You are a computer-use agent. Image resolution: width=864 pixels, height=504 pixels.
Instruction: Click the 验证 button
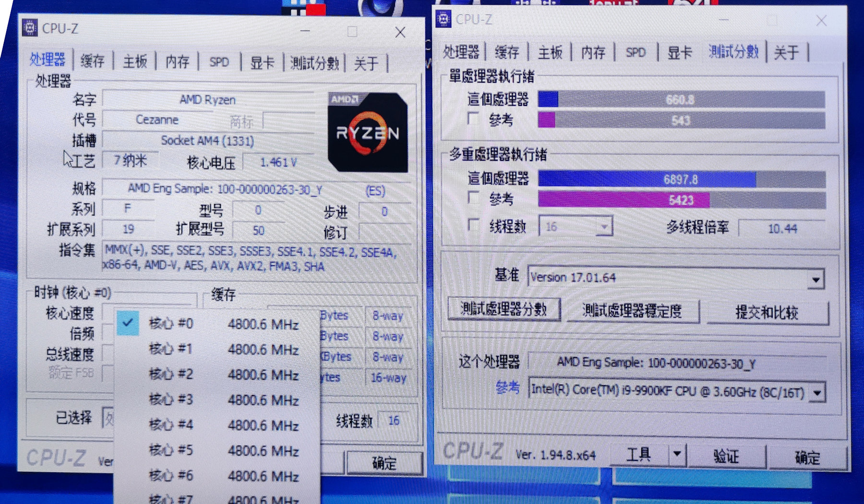coord(726,456)
